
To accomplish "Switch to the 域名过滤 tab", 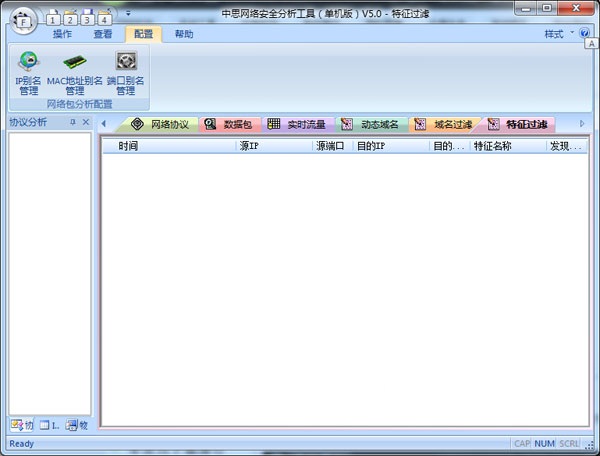I will (444, 124).
